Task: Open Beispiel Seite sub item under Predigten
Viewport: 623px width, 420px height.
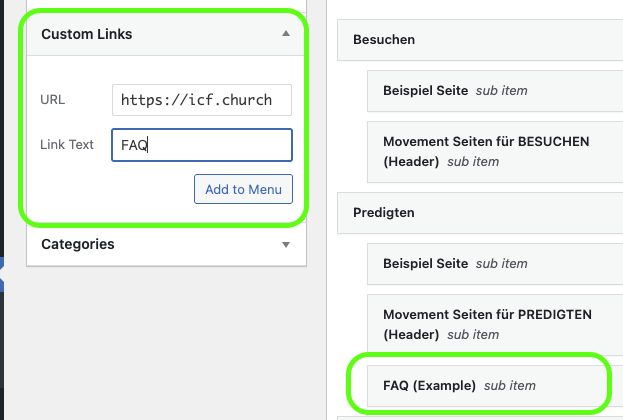Action: tap(425, 264)
